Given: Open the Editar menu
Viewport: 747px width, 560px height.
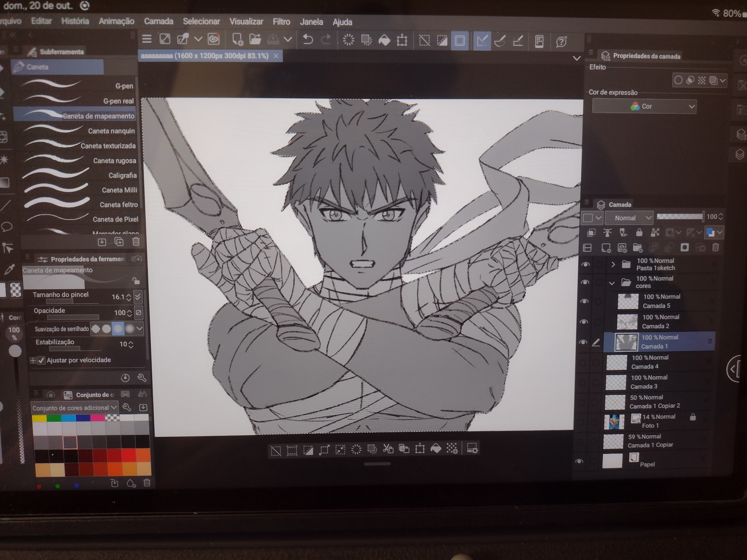Looking at the screenshot, I should pos(41,21).
